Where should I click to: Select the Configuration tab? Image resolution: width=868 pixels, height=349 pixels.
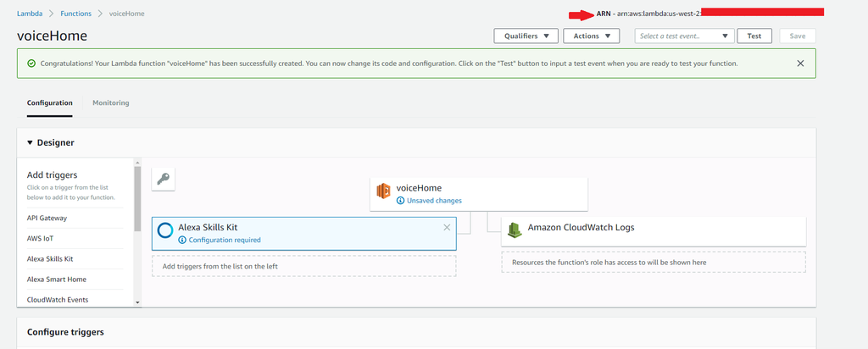tap(49, 102)
